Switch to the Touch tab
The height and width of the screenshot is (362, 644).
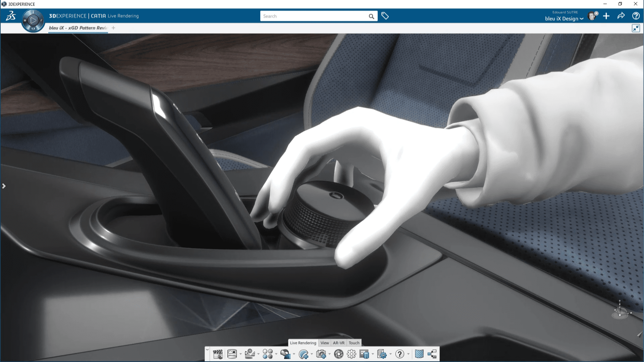click(354, 343)
